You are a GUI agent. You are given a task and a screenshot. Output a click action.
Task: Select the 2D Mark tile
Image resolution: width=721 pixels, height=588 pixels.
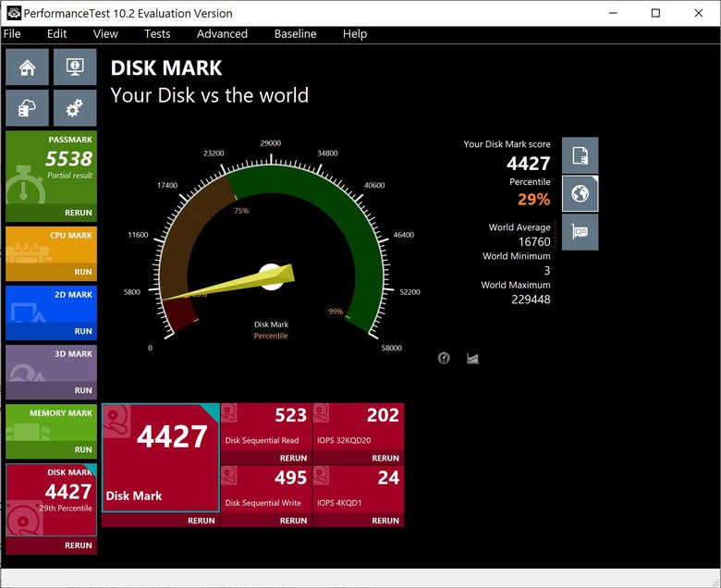click(x=51, y=304)
